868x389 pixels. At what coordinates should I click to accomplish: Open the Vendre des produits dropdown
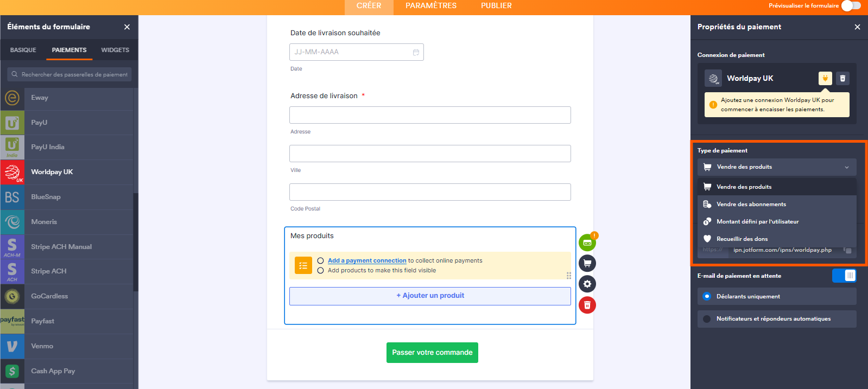tap(776, 167)
